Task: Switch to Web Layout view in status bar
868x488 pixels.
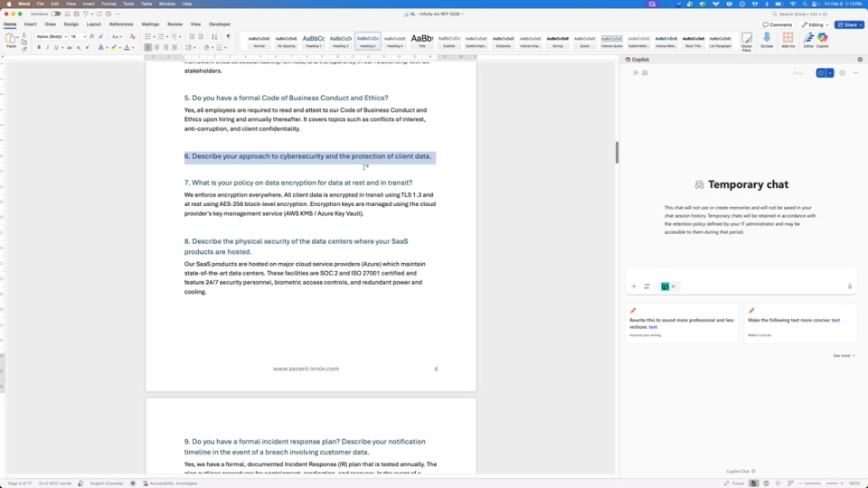Action: point(766,483)
